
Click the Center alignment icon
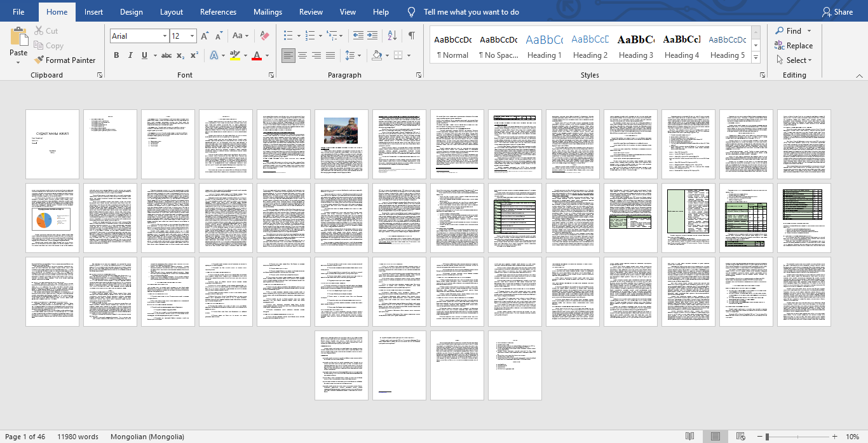click(302, 55)
